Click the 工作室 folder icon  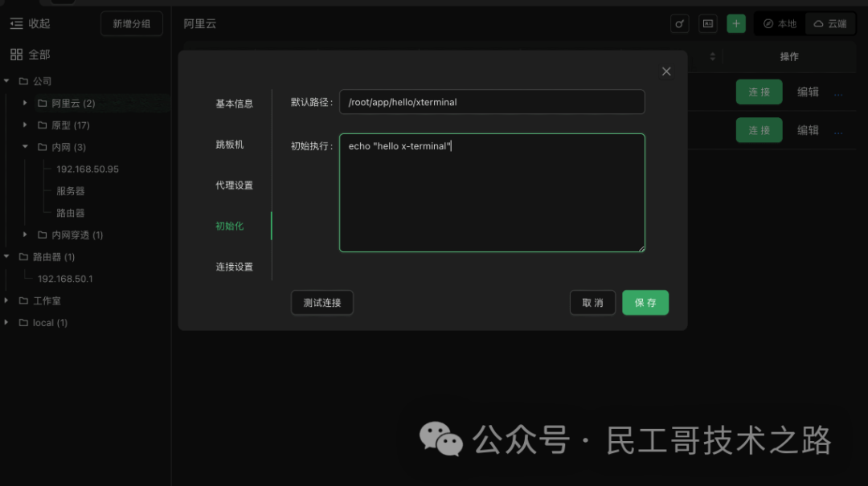coord(23,300)
